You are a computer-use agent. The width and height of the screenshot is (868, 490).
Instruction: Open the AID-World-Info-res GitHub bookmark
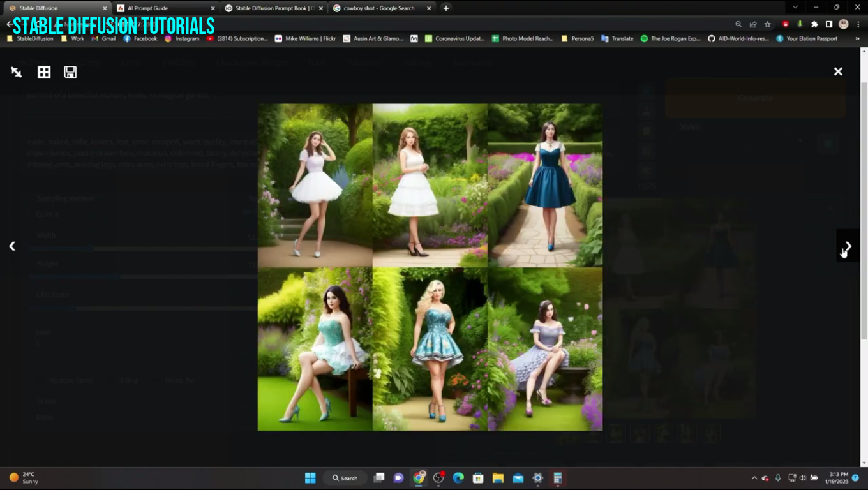click(738, 39)
